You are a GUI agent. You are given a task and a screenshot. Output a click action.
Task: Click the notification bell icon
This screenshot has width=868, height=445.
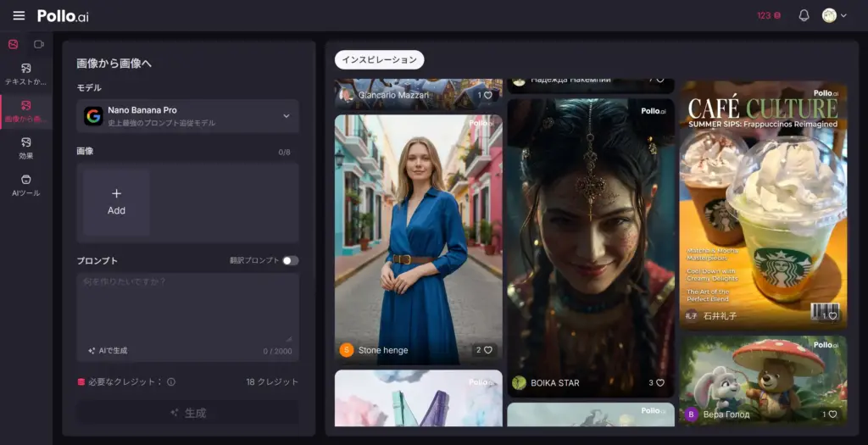pyautogui.click(x=804, y=15)
